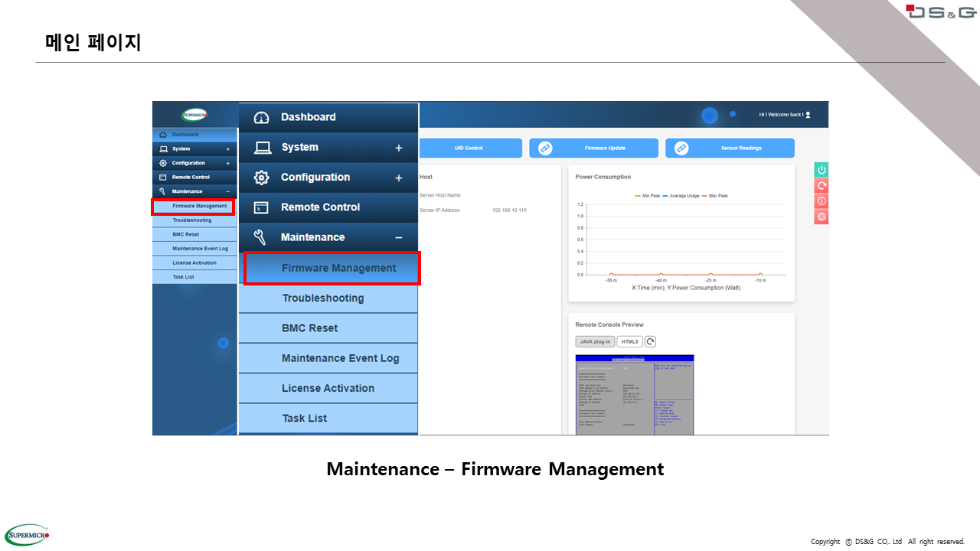This screenshot has height=551, width=980.
Task: Expand Configuration using the large plus sign
Action: coord(398,178)
